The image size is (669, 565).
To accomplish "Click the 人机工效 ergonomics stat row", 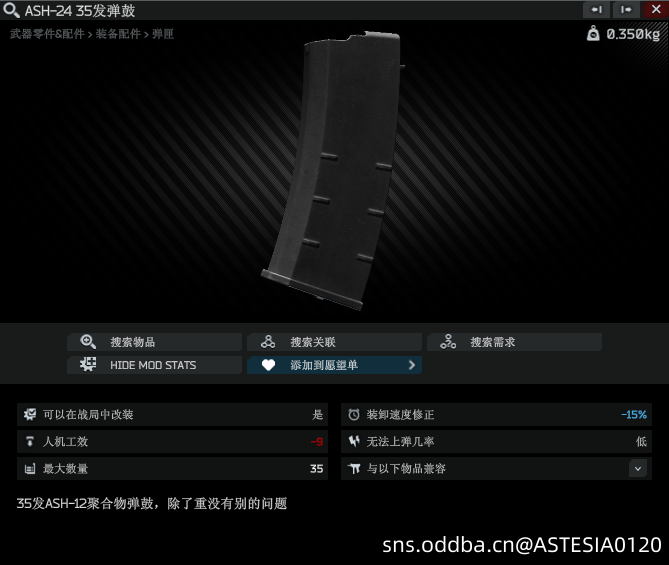I will pos(172,442).
